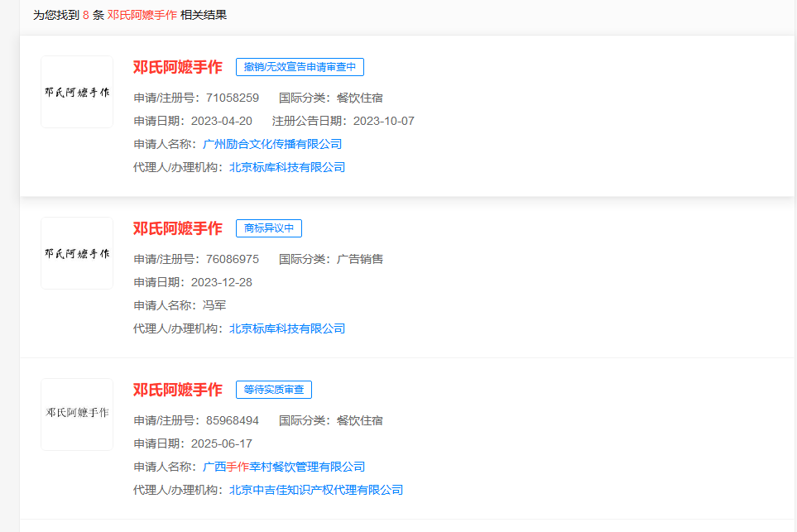Open trademark thumbnail for registration 85968494
Viewport: 797px width, 532px height.
coord(77,415)
